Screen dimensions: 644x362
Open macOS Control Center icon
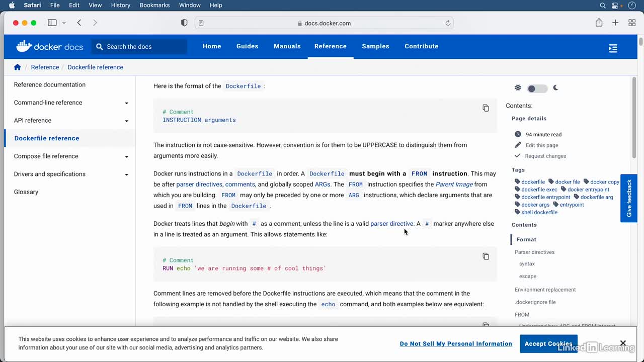click(615, 5)
